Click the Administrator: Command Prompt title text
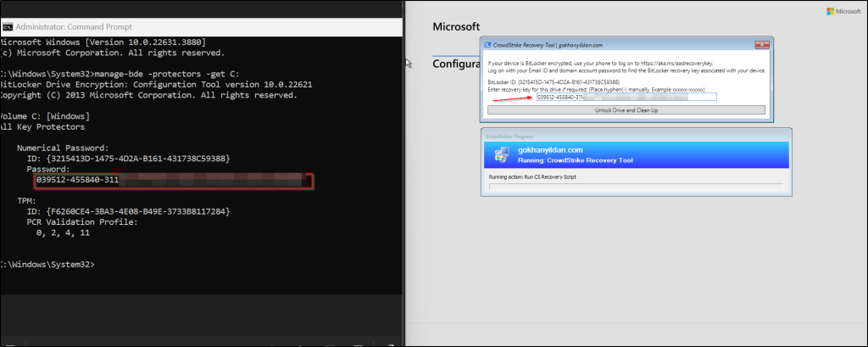Viewport: 868px width, 347px height. pyautogui.click(x=75, y=26)
